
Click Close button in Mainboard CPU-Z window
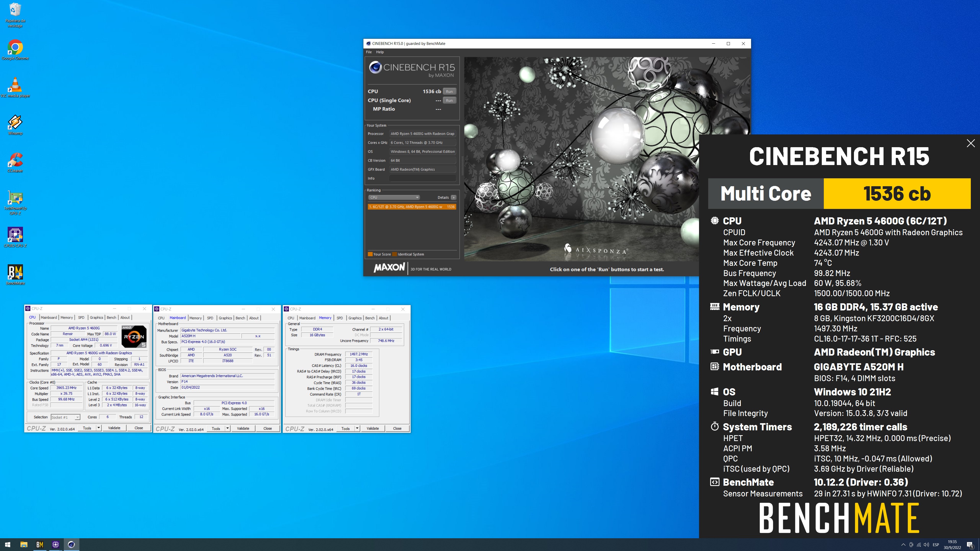[x=268, y=429]
